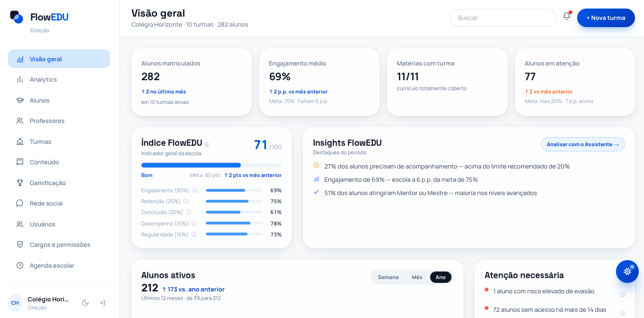Info icon for 72 alunos sem acesso
Viewport: 644px width, 318px height.
pos(622,313)
